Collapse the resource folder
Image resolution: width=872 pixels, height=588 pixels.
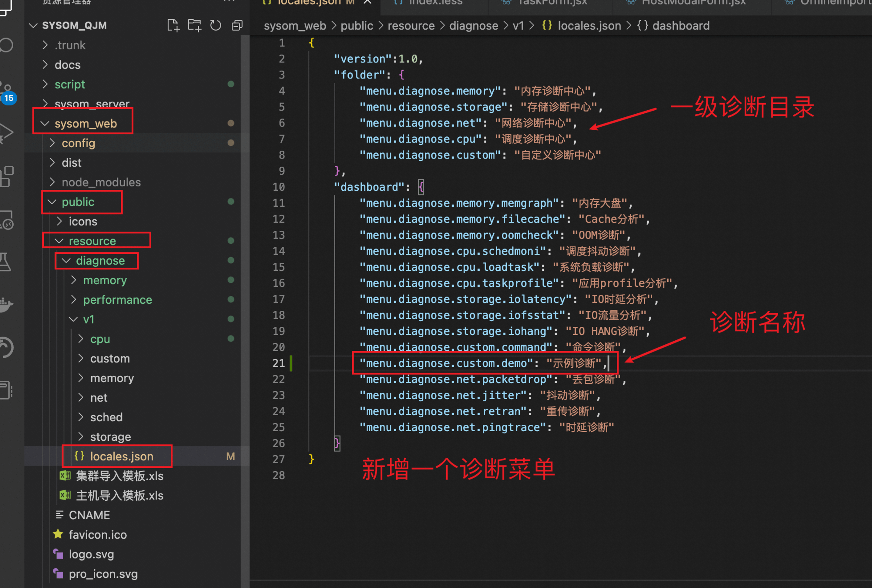tap(59, 241)
